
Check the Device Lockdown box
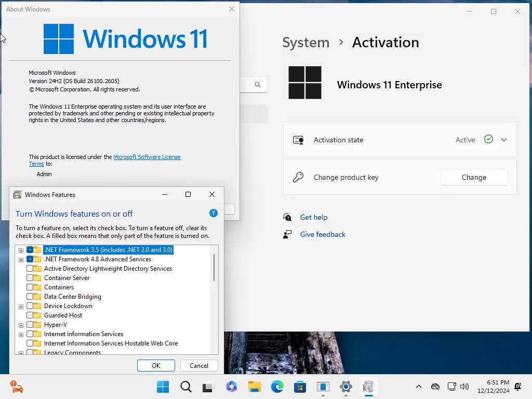coord(30,305)
